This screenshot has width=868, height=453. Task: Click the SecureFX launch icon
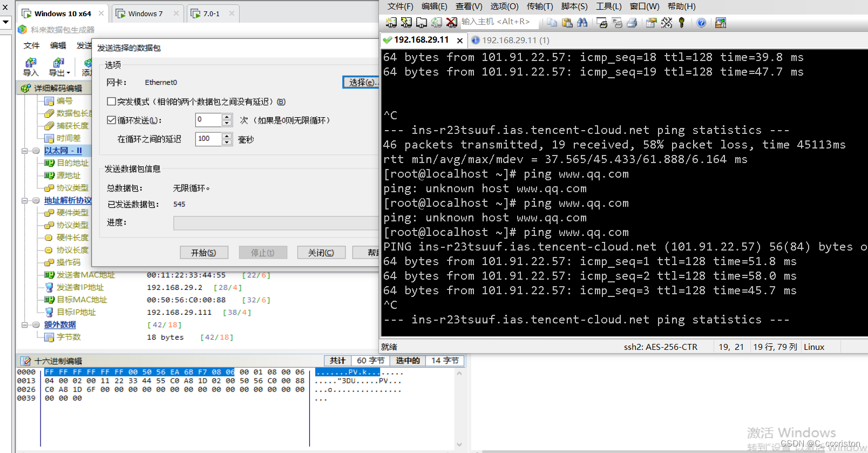721,22
